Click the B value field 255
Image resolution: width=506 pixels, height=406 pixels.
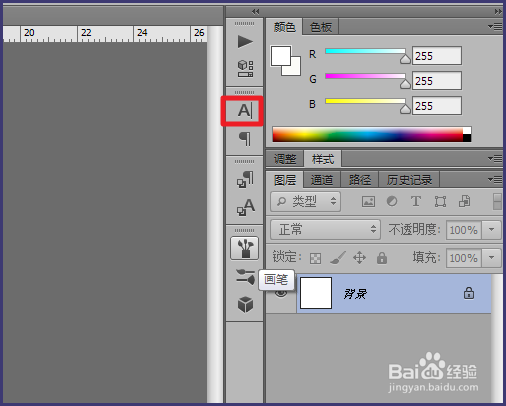click(x=437, y=106)
